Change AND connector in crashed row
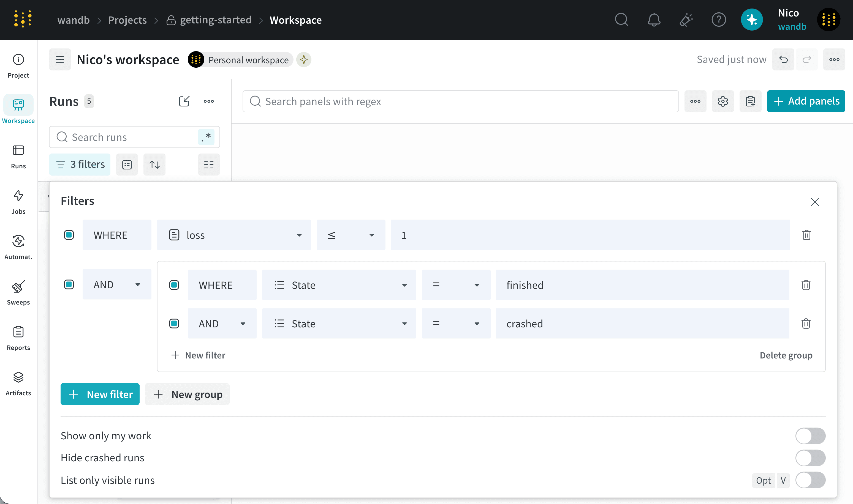The image size is (853, 504). [222, 324]
